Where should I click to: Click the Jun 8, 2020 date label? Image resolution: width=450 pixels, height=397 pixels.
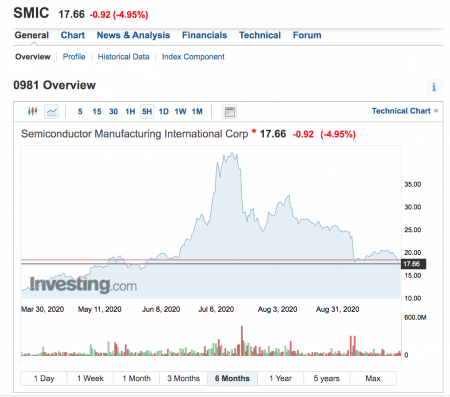tap(161, 309)
